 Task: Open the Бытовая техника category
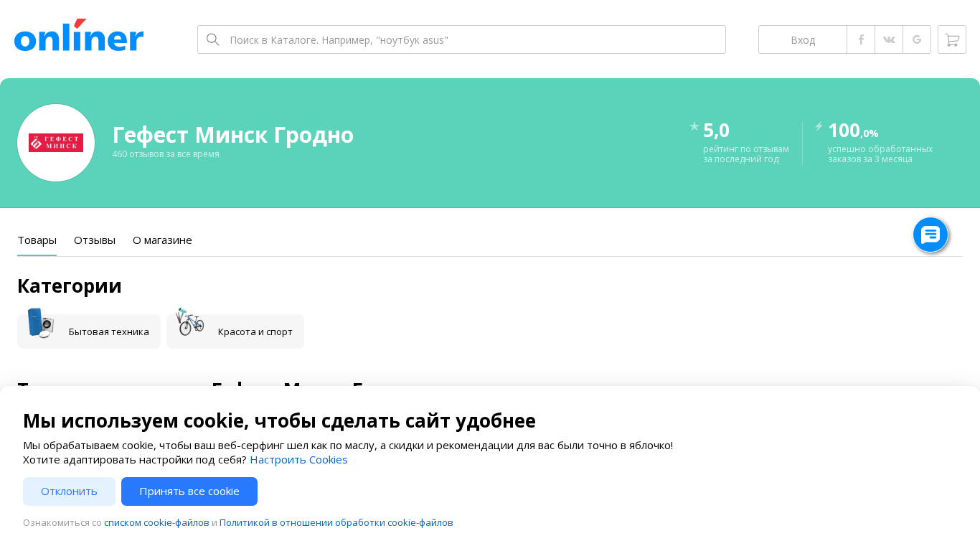[x=89, y=331]
